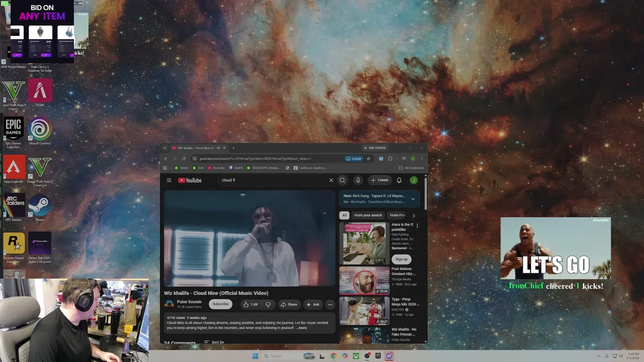Open more actions for the video
This screenshot has width=644, height=362.
pyautogui.click(x=330, y=304)
